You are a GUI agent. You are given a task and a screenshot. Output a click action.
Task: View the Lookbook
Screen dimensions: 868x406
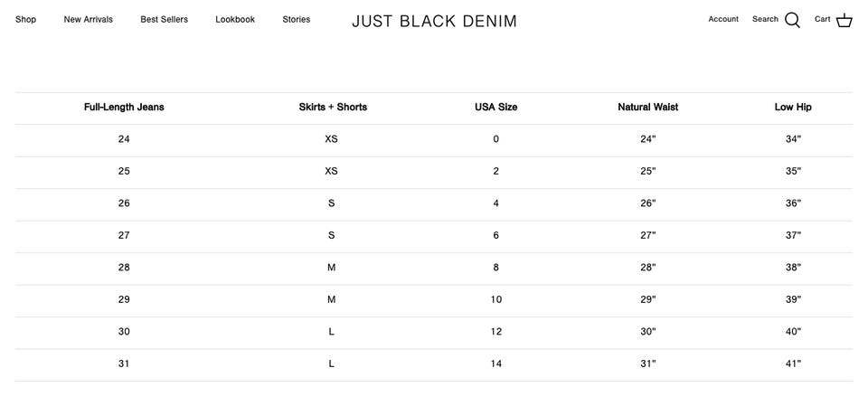(235, 19)
